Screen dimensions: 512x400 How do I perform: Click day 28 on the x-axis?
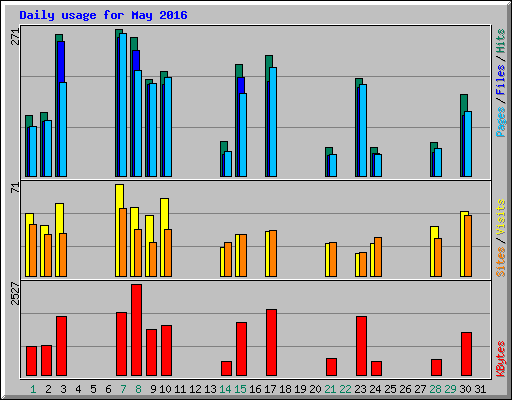435,389
